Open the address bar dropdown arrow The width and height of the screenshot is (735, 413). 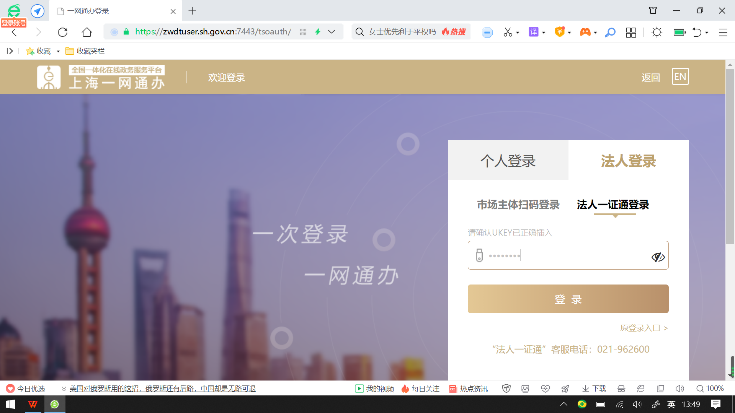tap(331, 32)
